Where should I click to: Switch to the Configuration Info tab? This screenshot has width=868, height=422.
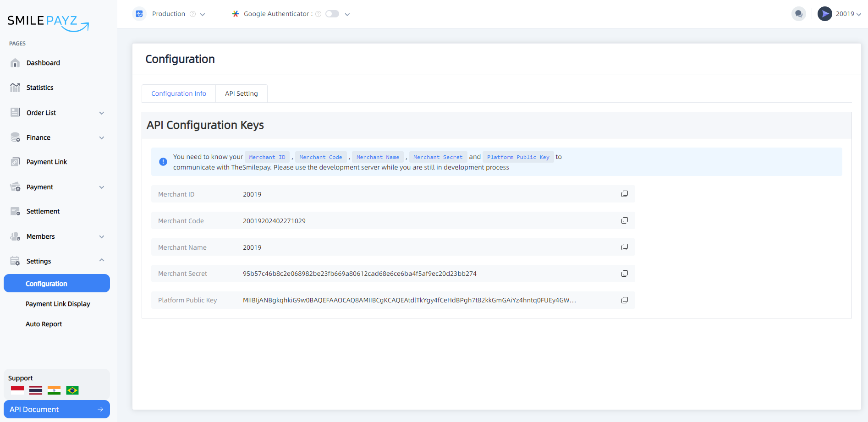[x=179, y=93]
